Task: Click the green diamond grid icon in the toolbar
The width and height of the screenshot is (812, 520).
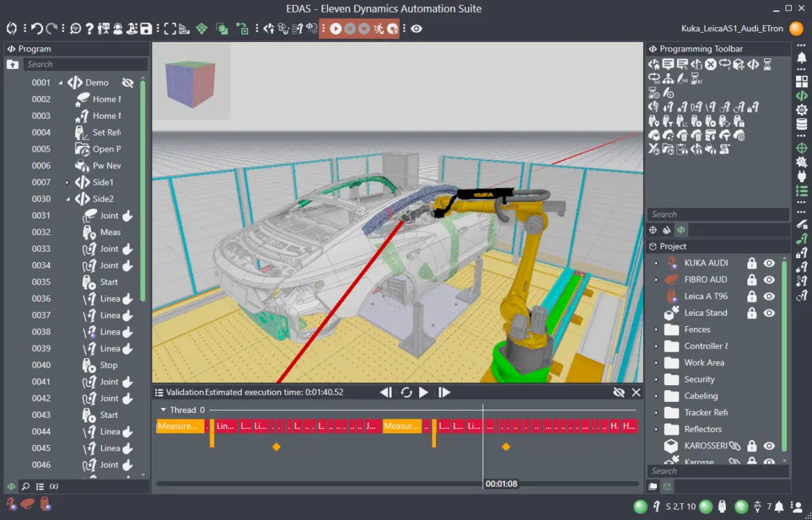Action: pyautogui.click(x=202, y=29)
